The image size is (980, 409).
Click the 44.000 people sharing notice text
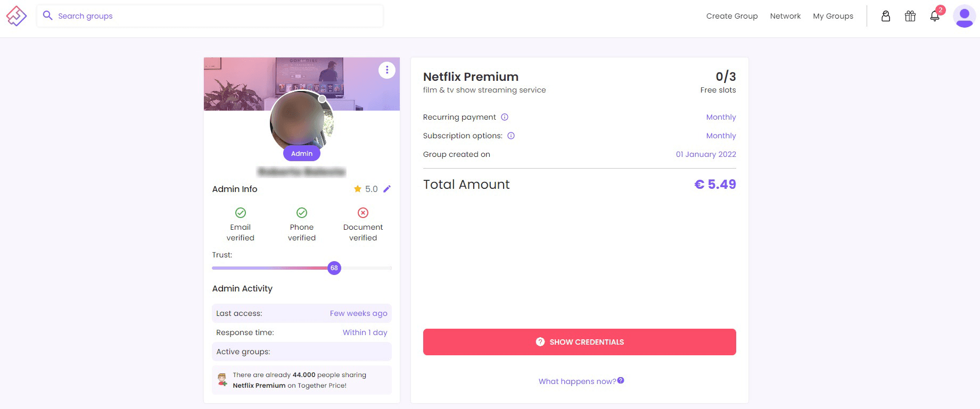299,380
